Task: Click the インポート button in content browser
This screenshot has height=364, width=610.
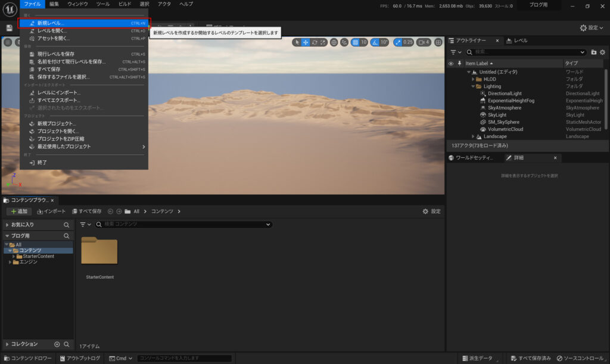Action: click(x=51, y=211)
